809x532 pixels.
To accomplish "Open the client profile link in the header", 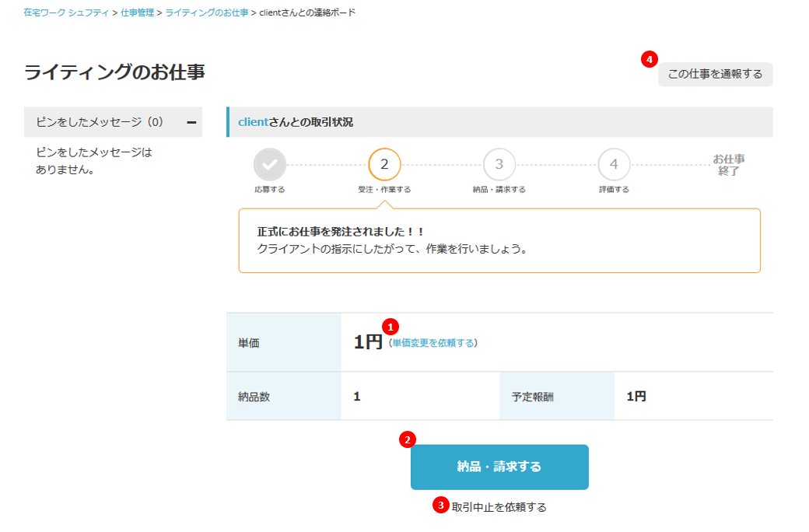I will (254, 122).
